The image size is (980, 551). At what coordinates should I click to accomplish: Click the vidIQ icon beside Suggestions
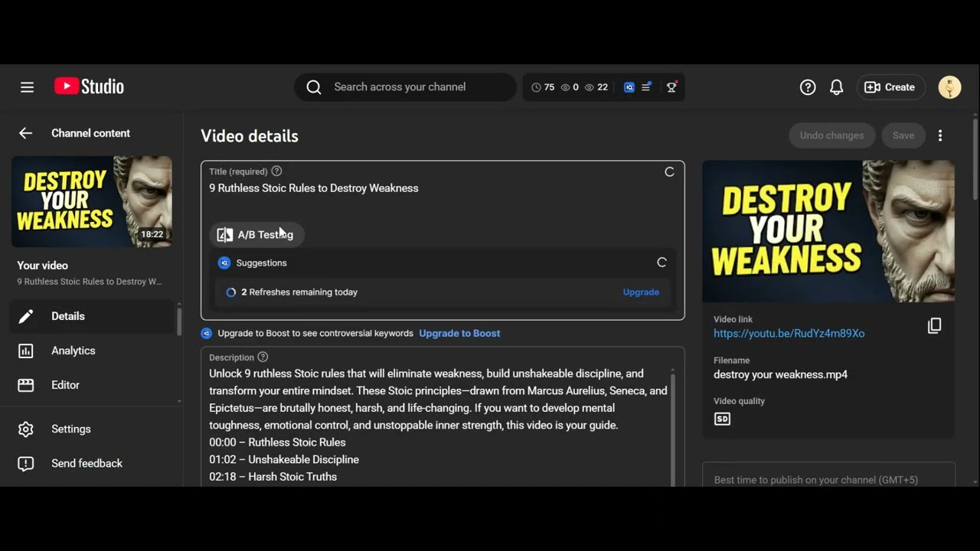[x=224, y=262]
